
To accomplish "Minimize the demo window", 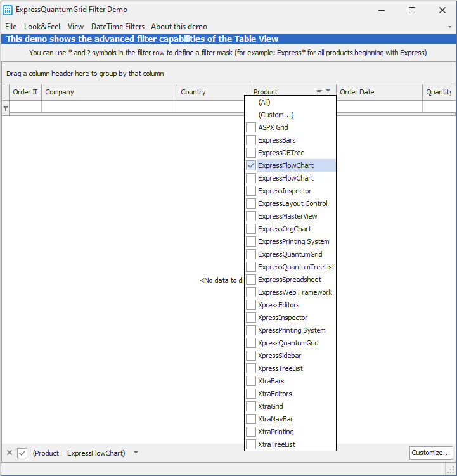I will 382,10.
